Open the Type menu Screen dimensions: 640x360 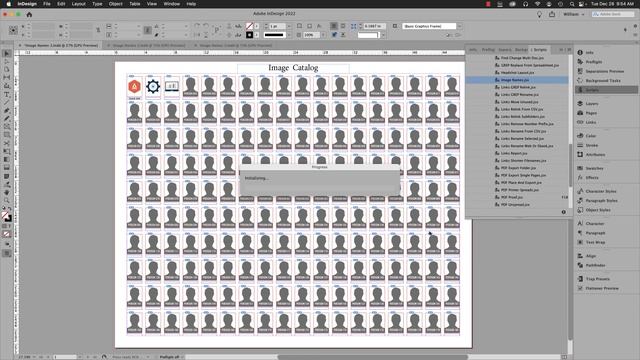(97, 4)
